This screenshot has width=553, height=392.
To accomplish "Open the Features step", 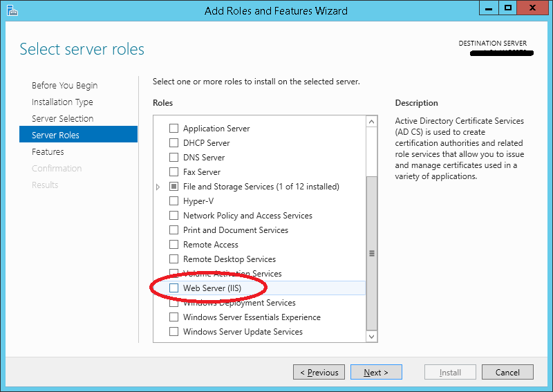I will [48, 152].
